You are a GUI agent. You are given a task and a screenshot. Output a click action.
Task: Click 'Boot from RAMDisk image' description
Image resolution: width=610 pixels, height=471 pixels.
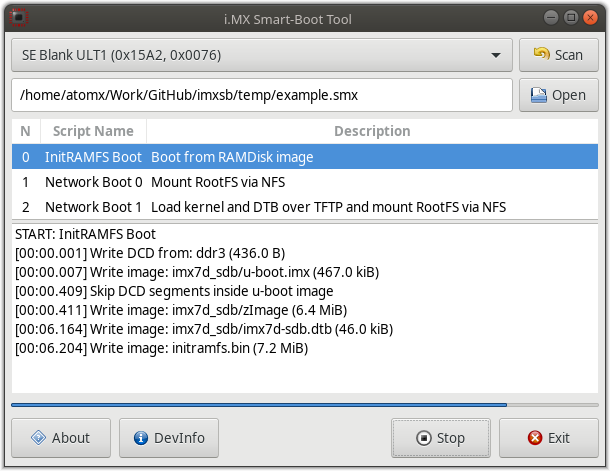232,157
